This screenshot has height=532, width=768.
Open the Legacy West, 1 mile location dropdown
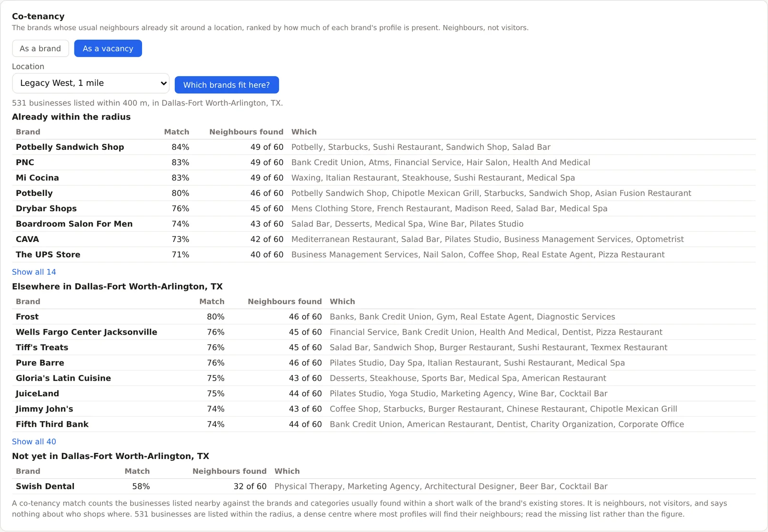[x=91, y=83]
